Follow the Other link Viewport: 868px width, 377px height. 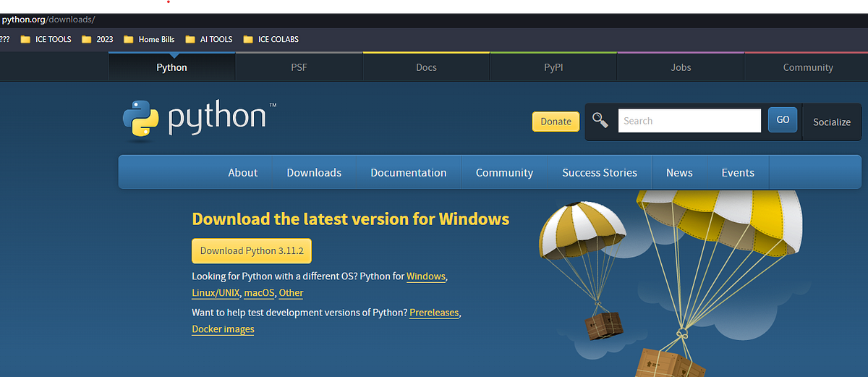(x=291, y=293)
